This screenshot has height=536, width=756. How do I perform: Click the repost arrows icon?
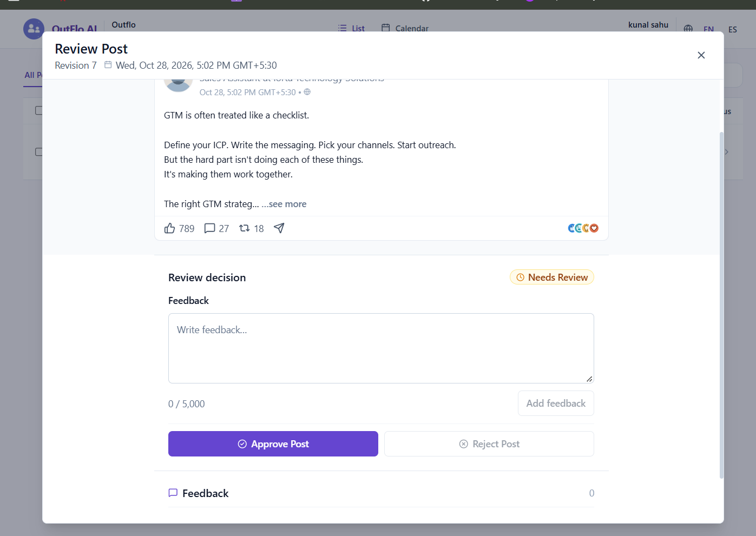[x=245, y=228]
